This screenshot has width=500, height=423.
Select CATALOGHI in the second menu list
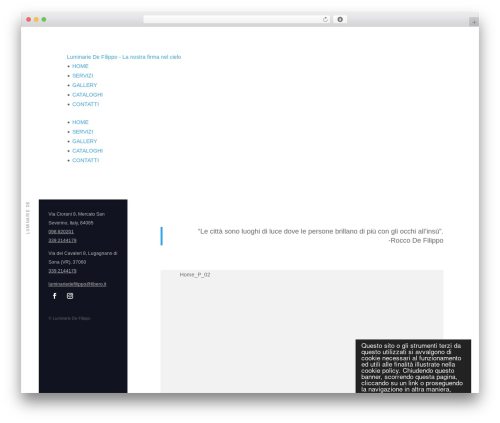point(88,151)
